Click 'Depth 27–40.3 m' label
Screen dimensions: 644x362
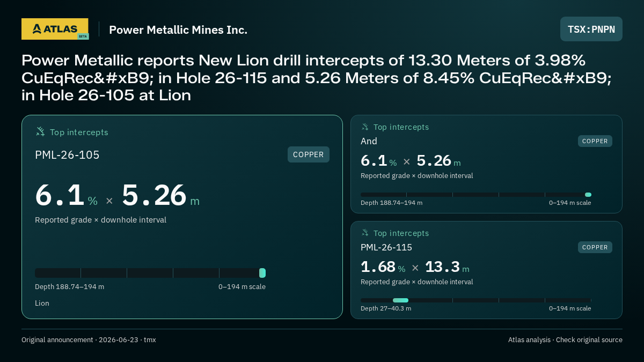[x=386, y=308]
